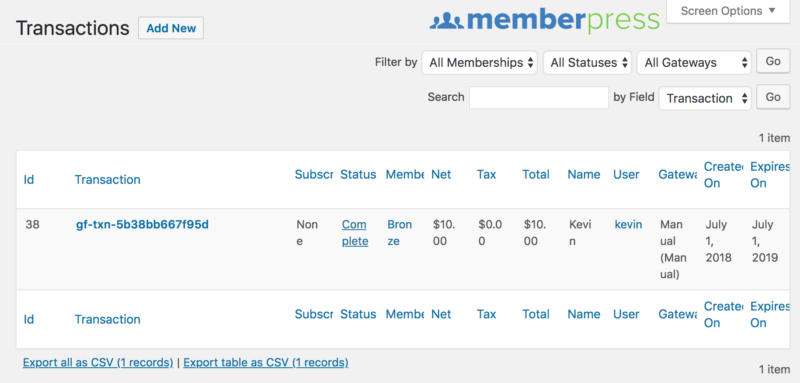Screen dimensions: 800x383
Task: Open user kevin's profile link
Action: click(x=628, y=224)
